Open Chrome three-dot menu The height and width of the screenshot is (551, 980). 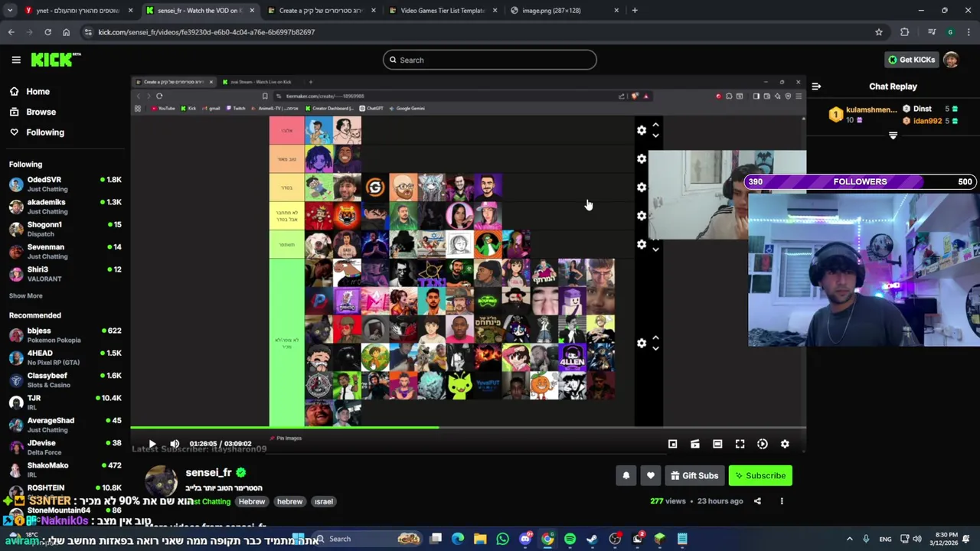968,32
